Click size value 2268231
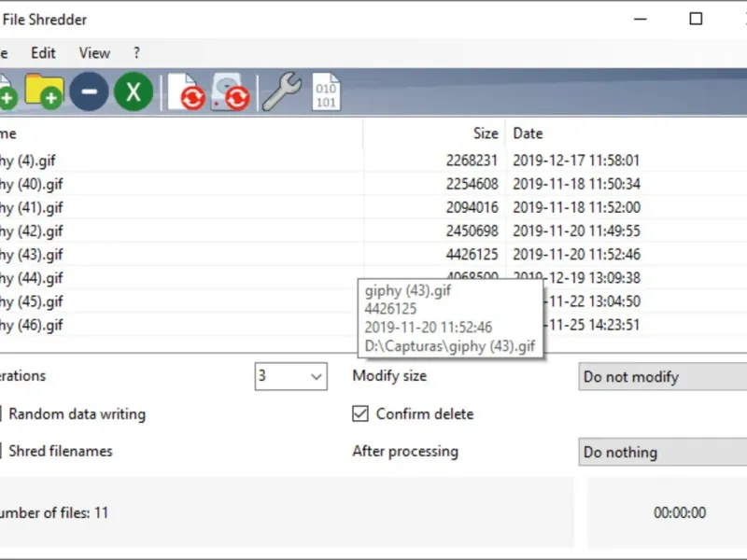The width and height of the screenshot is (747, 560). tap(472, 161)
